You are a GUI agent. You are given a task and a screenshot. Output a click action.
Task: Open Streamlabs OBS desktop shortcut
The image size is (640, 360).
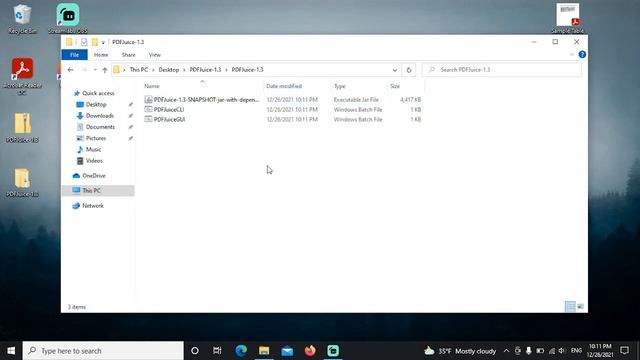68,19
